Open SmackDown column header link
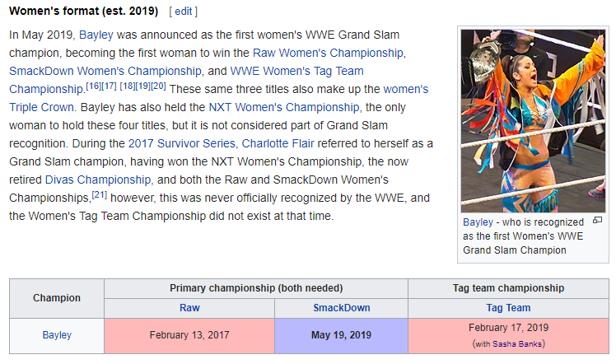Image resolution: width=616 pixels, height=364 pixels. [x=341, y=307]
